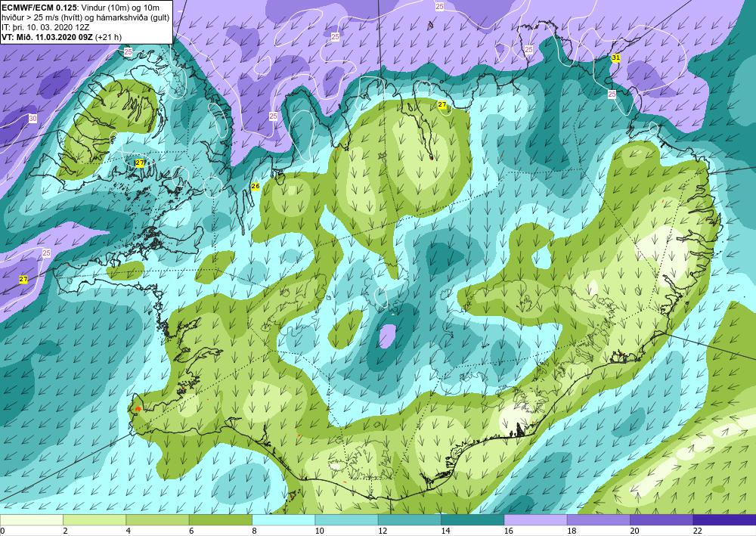Select the 0–2 m/s pale yellow legend swatch

point(31,519)
